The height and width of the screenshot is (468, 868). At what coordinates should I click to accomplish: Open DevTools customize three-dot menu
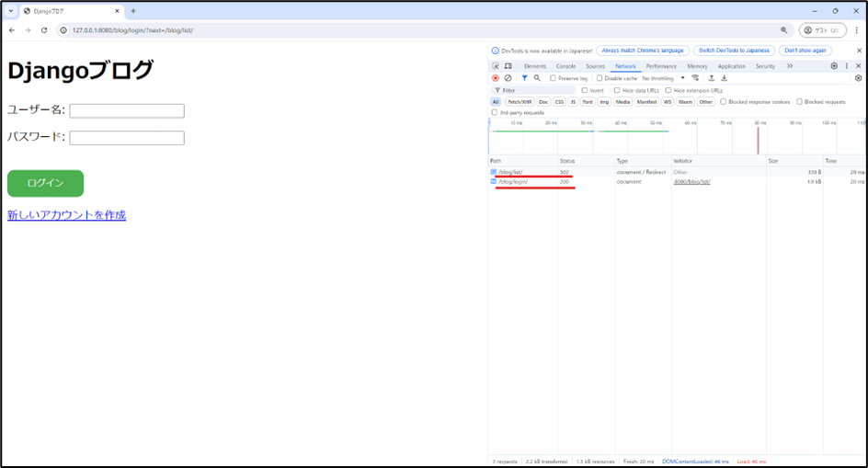[847, 66]
